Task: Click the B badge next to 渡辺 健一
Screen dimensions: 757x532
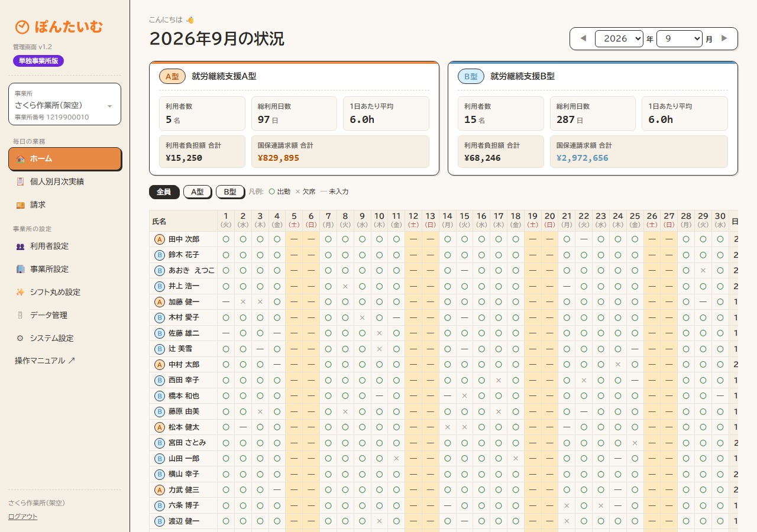Action: (x=159, y=521)
